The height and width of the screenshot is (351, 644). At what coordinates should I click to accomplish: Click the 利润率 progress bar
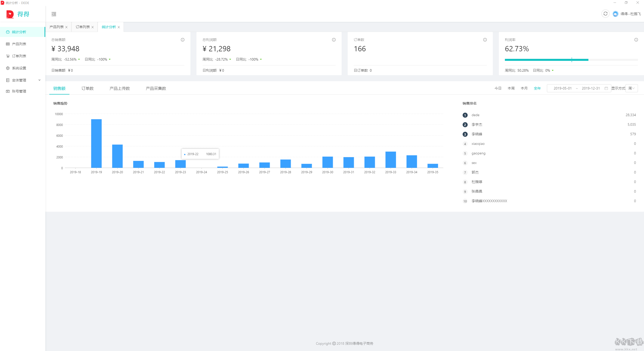coord(571,60)
